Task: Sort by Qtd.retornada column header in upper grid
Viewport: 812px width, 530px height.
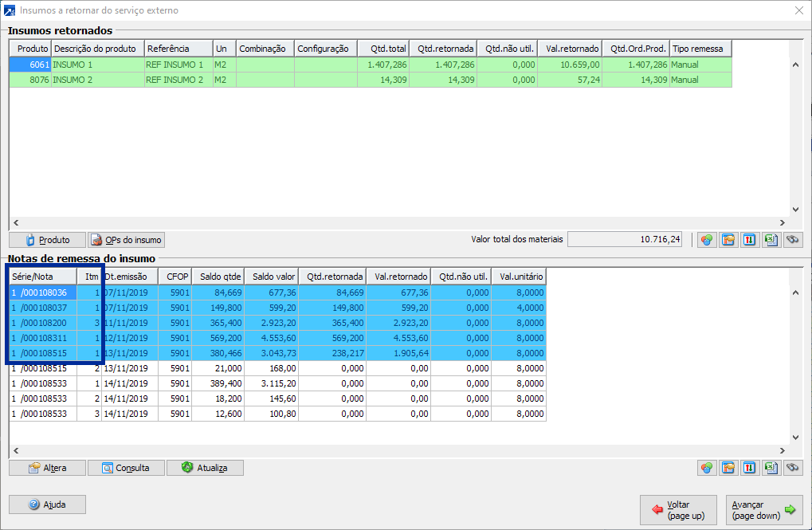Action: (x=445, y=49)
